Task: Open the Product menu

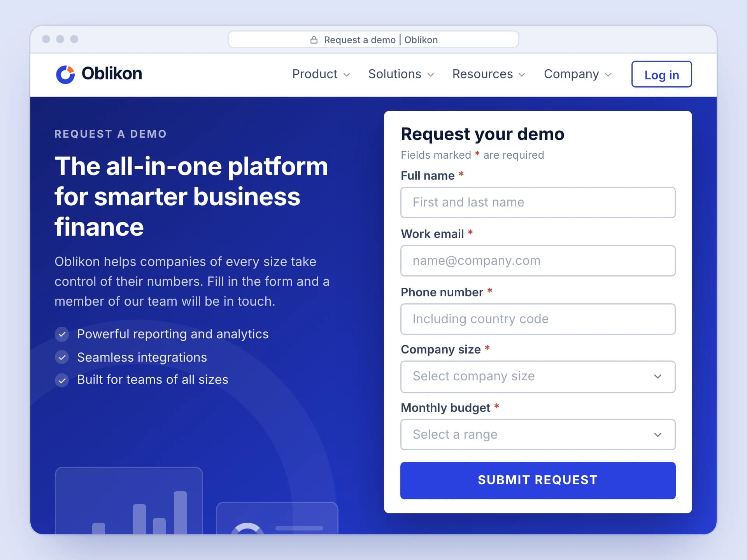Action: coord(321,74)
